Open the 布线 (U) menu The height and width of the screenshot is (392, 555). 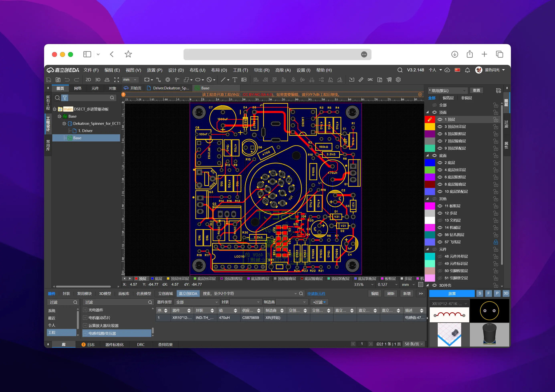(198, 70)
